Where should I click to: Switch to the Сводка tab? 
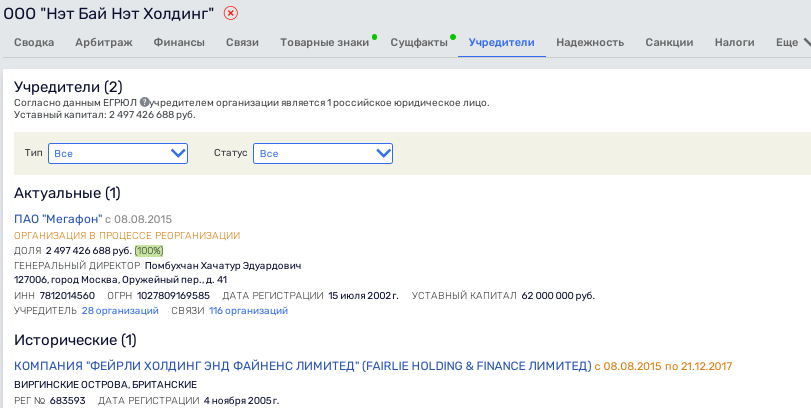(34, 43)
